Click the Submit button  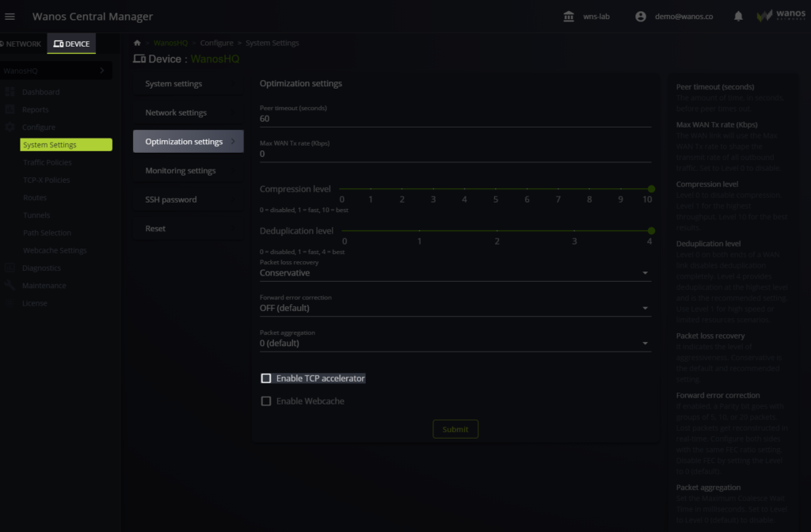pos(455,429)
